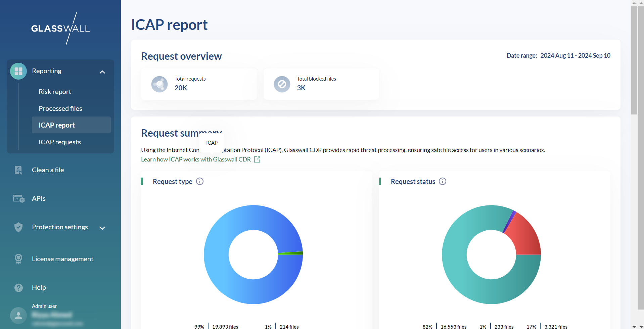Viewport: 644px width, 329px height.
Task: Click the Admin user avatar icon
Action: (18, 316)
